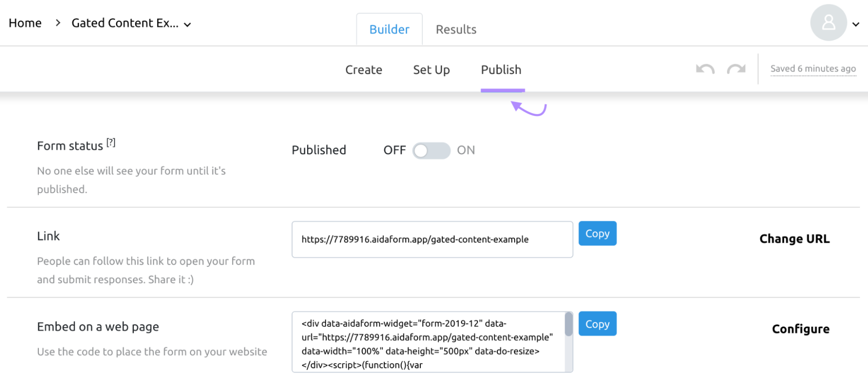
Task: Toggle the Published form status switch
Action: click(431, 151)
